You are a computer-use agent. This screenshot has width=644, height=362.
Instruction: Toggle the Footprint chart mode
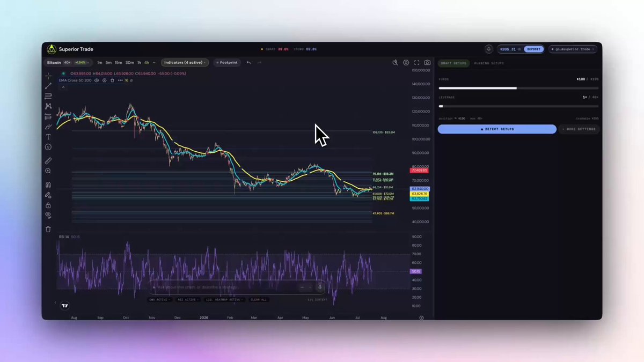[x=226, y=63]
